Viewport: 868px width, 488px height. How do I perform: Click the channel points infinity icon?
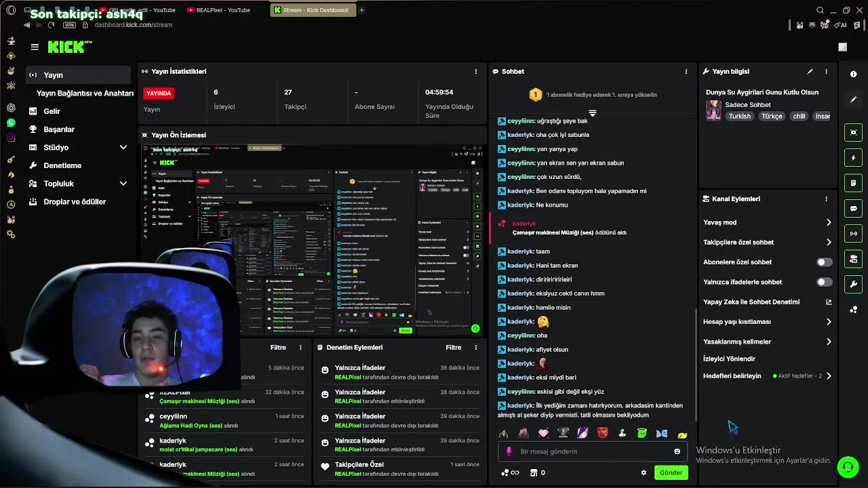[x=510, y=472]
